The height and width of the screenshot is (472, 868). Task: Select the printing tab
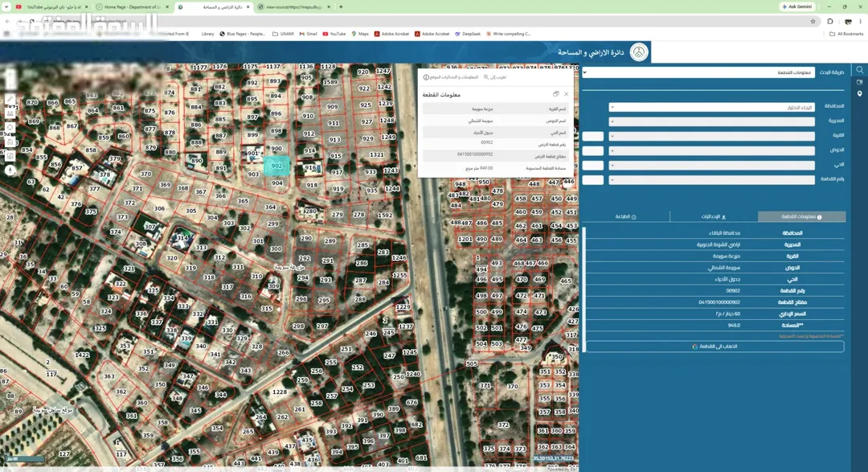pos(626,216)
